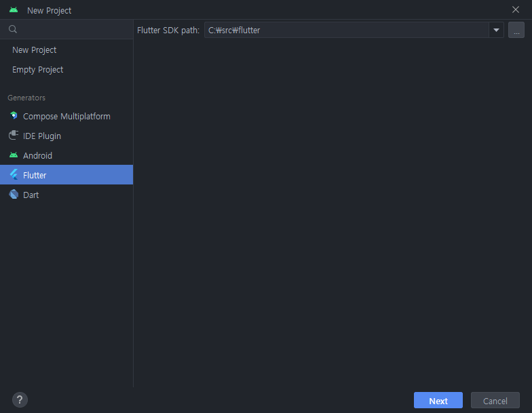Click the Android robot icon in generators list

[14, 155]
